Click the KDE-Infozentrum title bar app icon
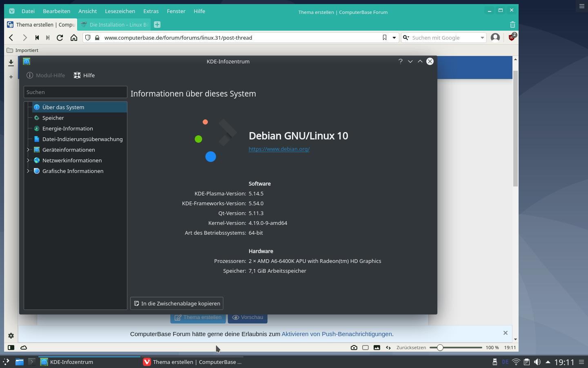Image resolution: width=588 pixels, height=368 pixels. [27, 61]
